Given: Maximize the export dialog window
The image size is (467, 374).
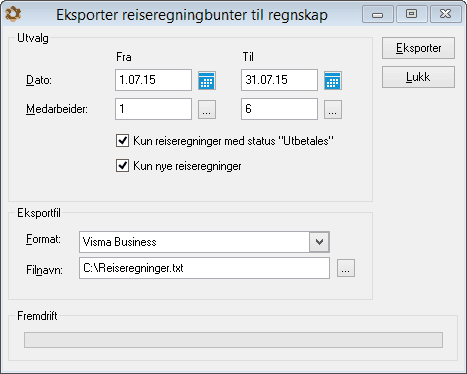Looking at the screenshot, I should tap(411, 14).
